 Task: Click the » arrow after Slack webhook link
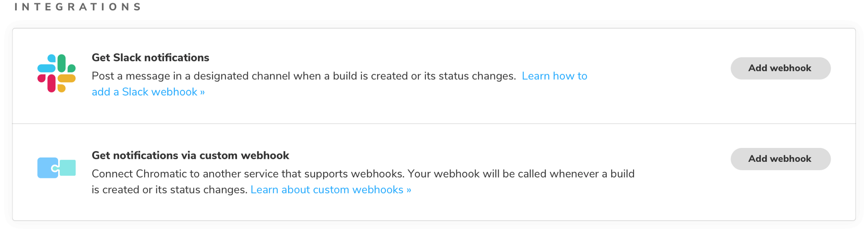click(x=202, y=92)
